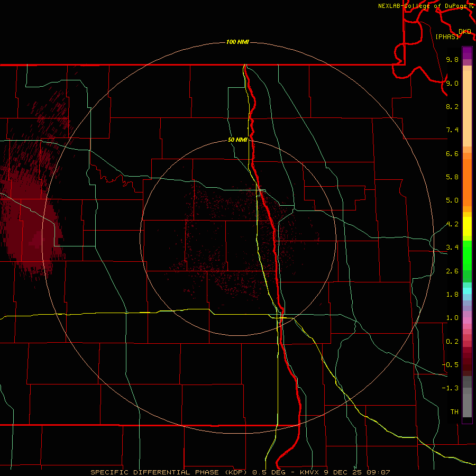Click the [PHAS] product label
Viewport: 476px width, 476px height.
[447, 36]
